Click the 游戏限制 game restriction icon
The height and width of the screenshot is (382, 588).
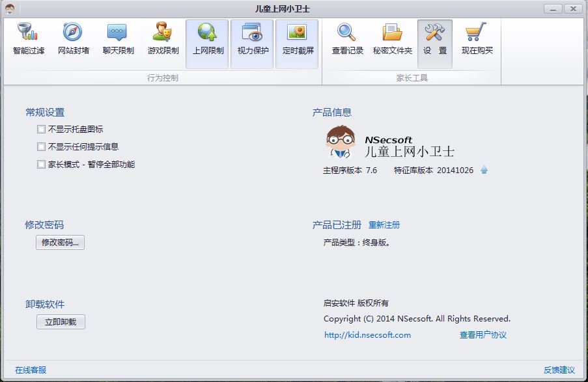(x=162, y=39)
